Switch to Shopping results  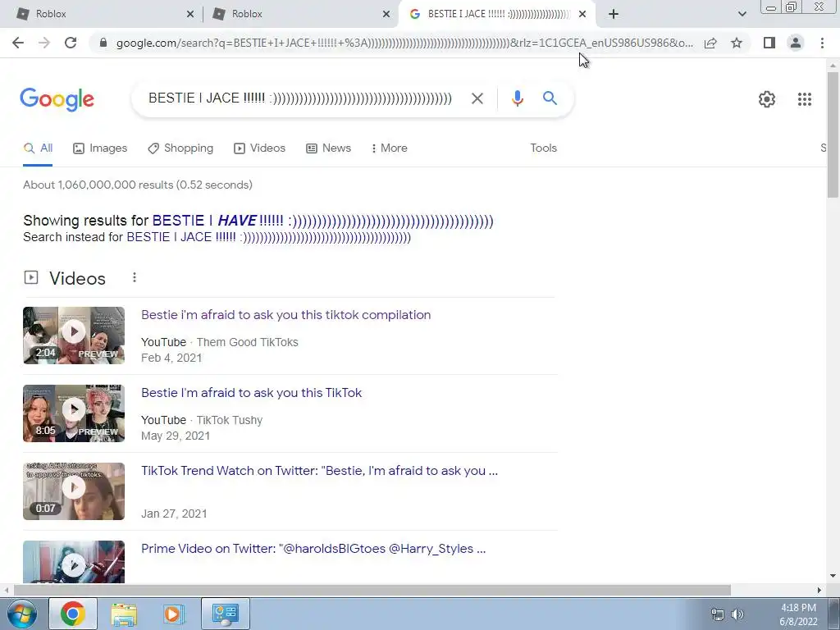click(x=180, y=148)
